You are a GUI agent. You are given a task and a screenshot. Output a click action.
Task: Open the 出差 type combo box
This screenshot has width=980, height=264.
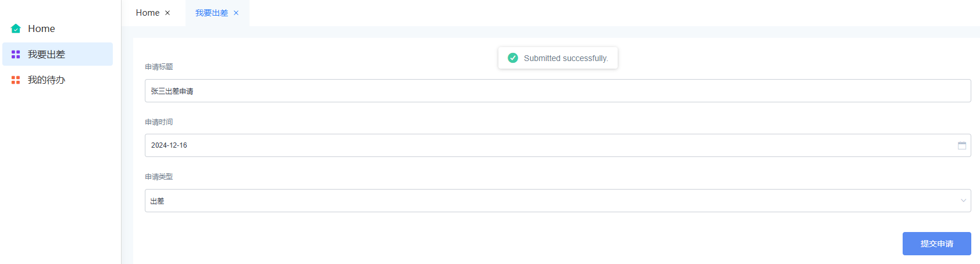tap(558, 201)
